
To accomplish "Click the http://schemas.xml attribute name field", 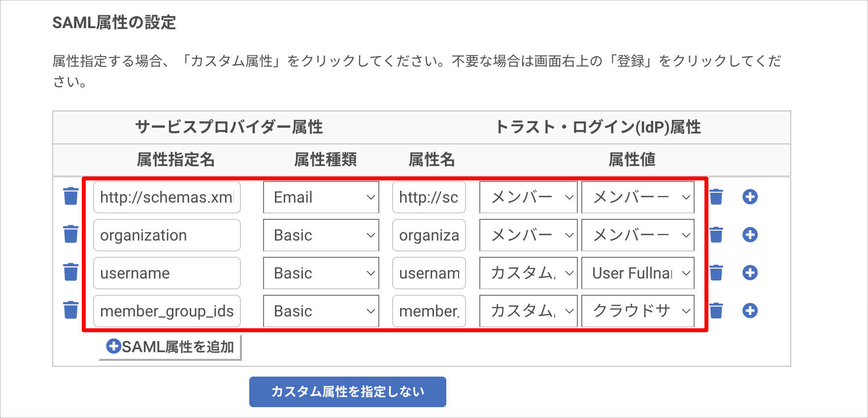I will pos(167,197).
